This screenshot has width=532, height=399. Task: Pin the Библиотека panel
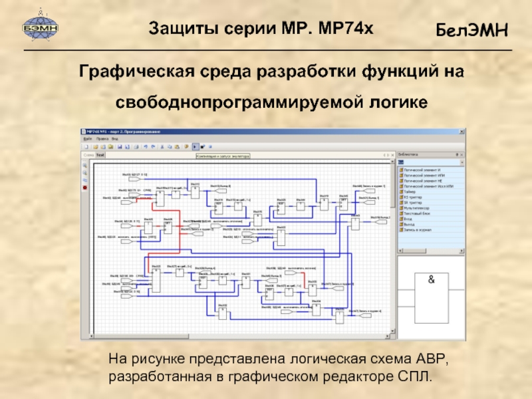(x=457, y=155)
